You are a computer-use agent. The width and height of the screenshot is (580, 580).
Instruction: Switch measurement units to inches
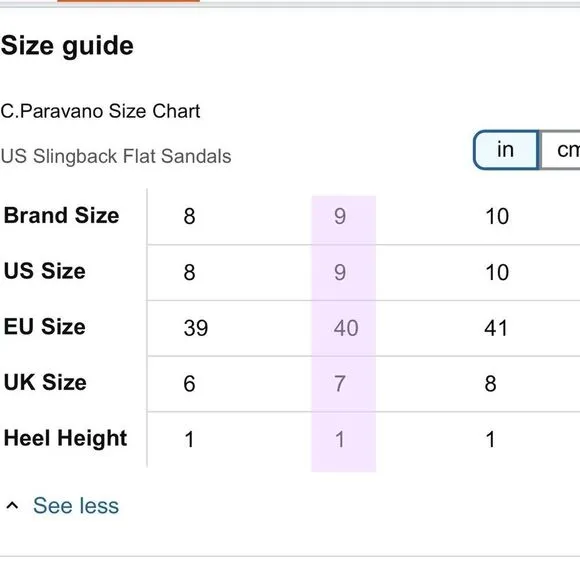(506, 150)
